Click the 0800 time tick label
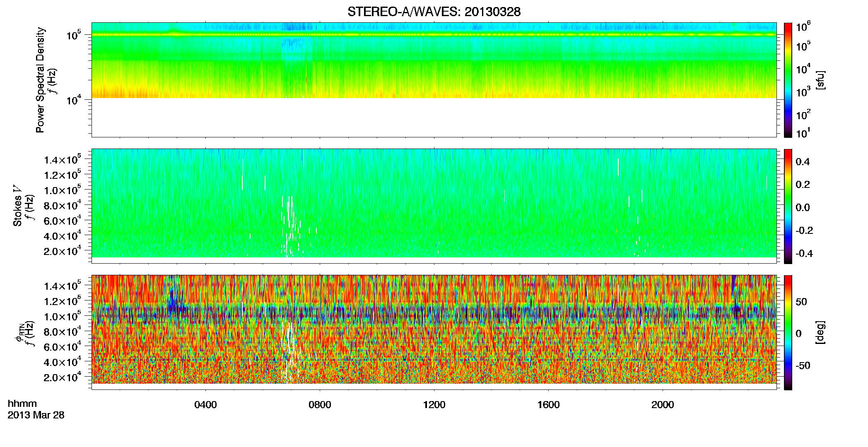 pos(320,405)
